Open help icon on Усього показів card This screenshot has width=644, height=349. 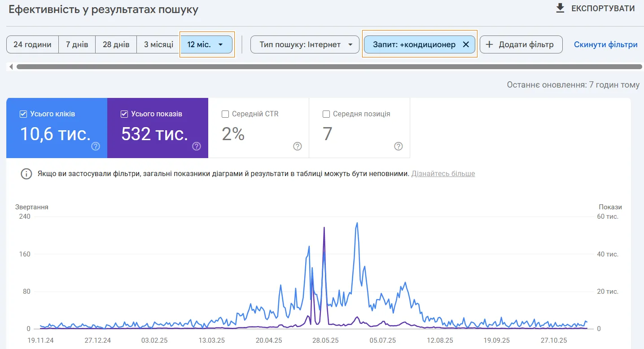197,146
